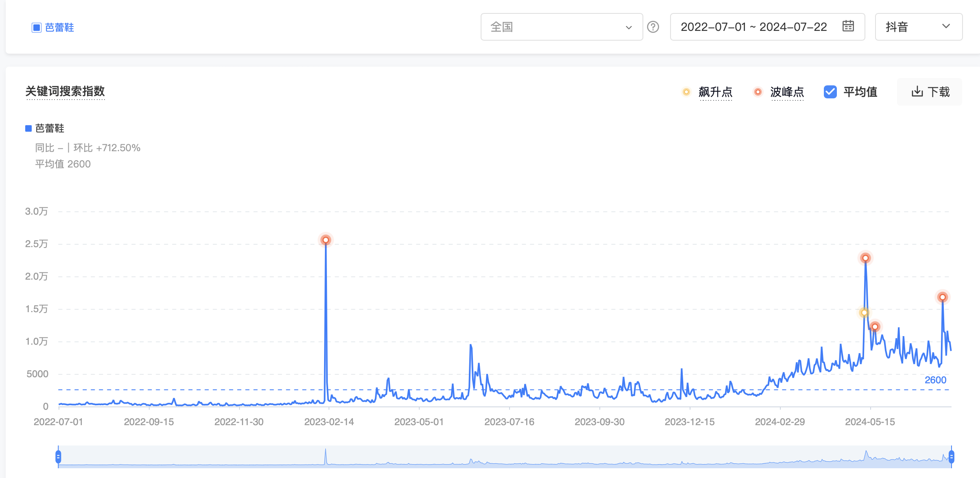
Task: Click the date range input field
Action: click(x=754, y=27)
